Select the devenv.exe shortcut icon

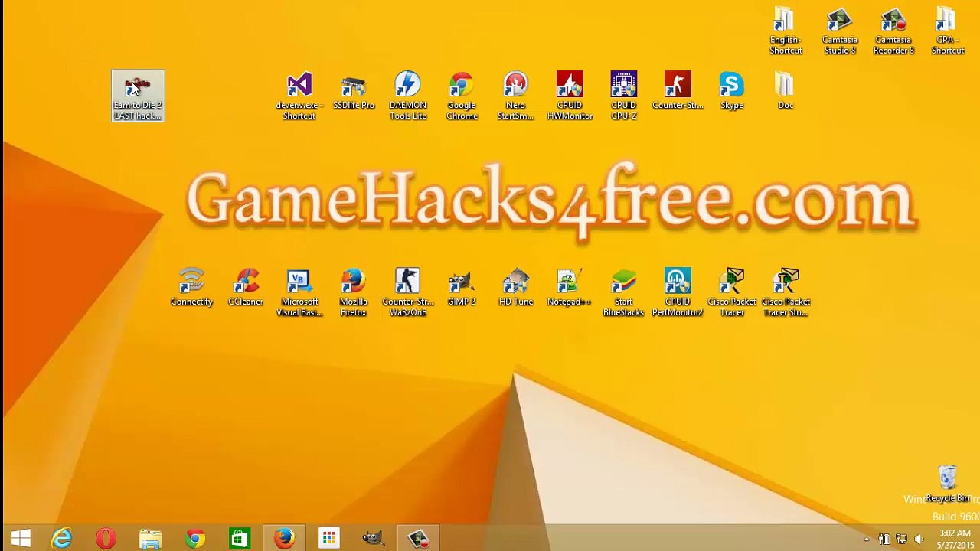[x=299, y=96]
